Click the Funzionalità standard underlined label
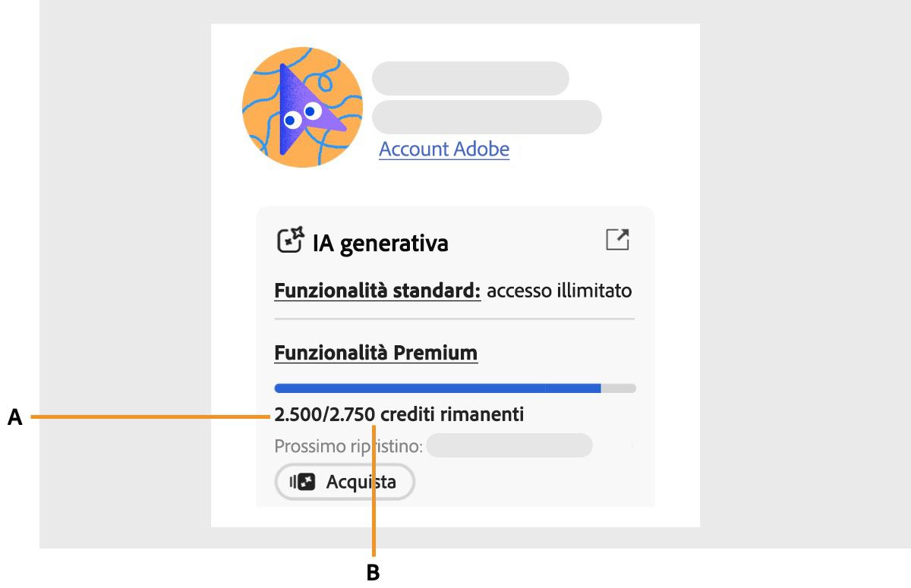The width and height of the screenshot is (911, 588). pyautogui.click(x=377, y=291)
